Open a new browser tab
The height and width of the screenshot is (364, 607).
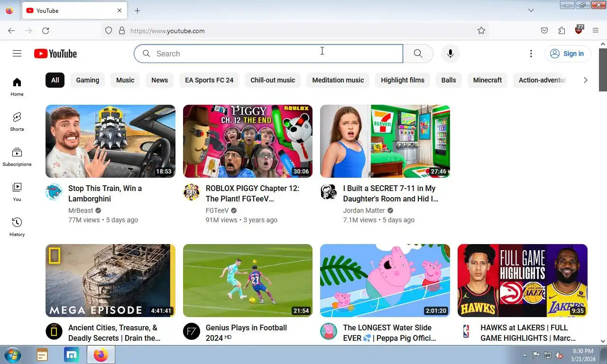point(137,10)
